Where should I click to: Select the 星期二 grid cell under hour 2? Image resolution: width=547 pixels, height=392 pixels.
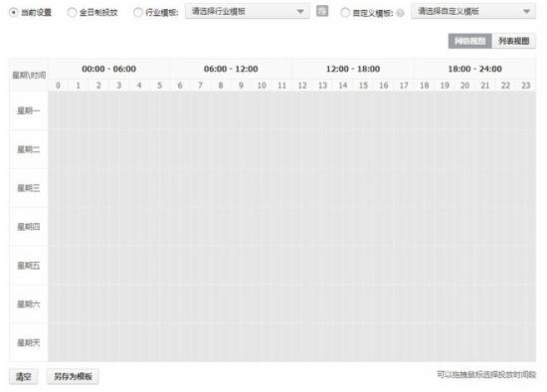[x=98, y=150]
